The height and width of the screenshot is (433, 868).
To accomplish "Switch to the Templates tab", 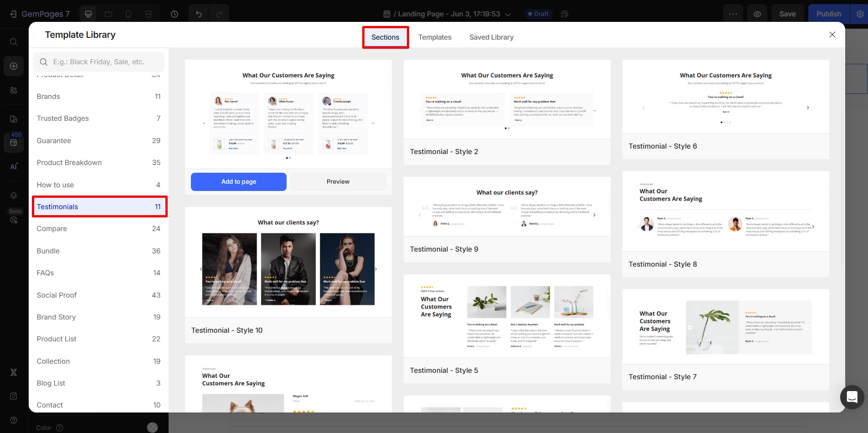I will [x=434, y=37].
